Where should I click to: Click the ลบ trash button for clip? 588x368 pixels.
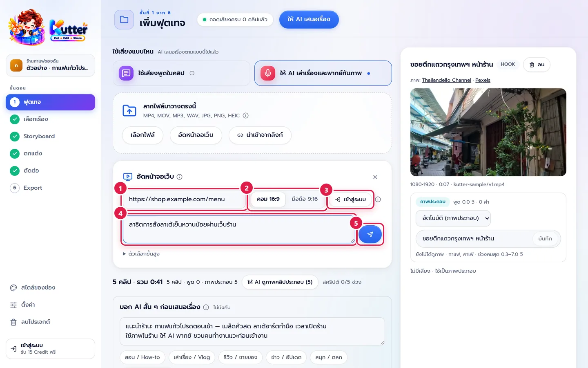tap(537, 65)
